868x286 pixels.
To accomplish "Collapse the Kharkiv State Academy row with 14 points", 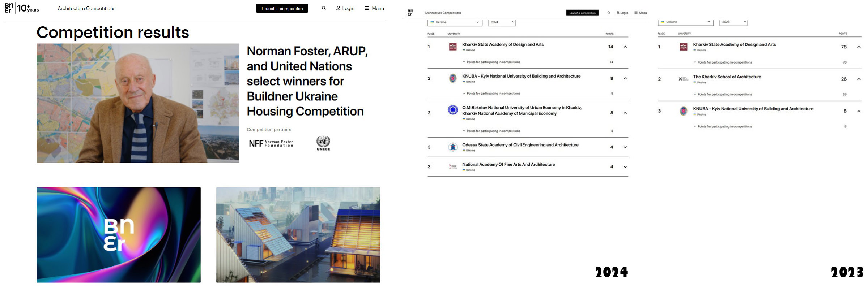I will click(x=625, y=47).
